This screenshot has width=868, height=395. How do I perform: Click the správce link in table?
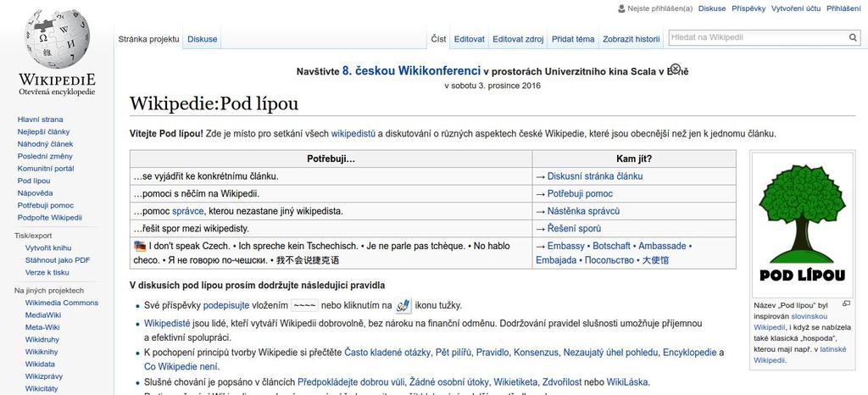(x=187, y=211)
